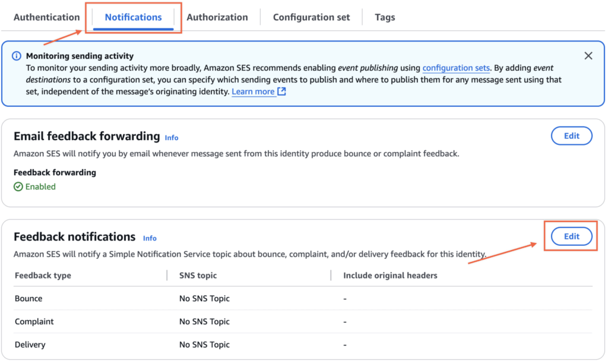Edit Feedback notifications settings

coord(571,236)
